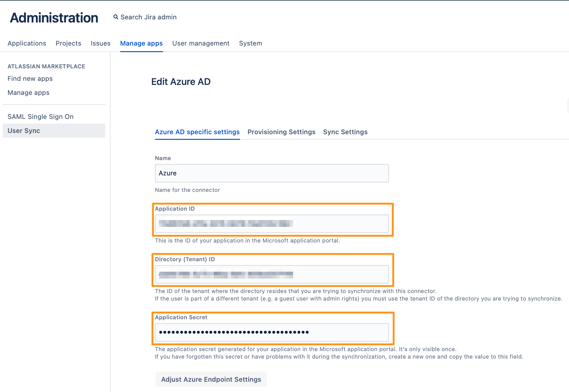Go to SAML Single Sign On

click(41, 117)
